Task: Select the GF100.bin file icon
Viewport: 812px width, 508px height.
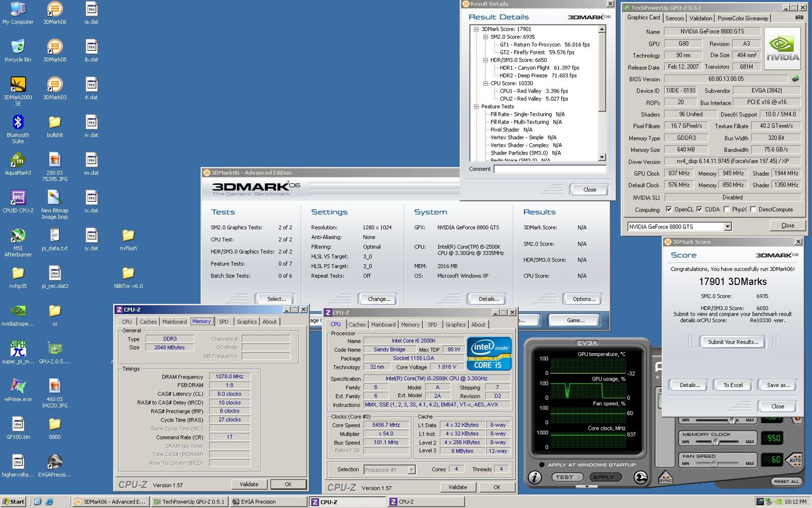Action: (18, 428)
